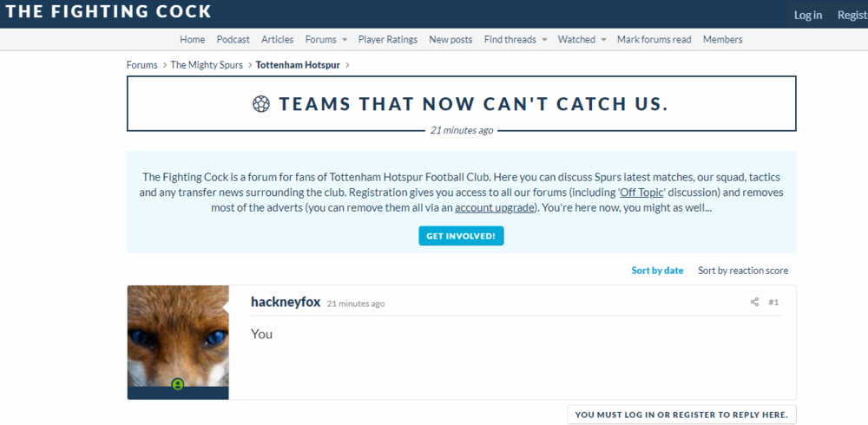Sort posts by date

(x=657, y=271)
